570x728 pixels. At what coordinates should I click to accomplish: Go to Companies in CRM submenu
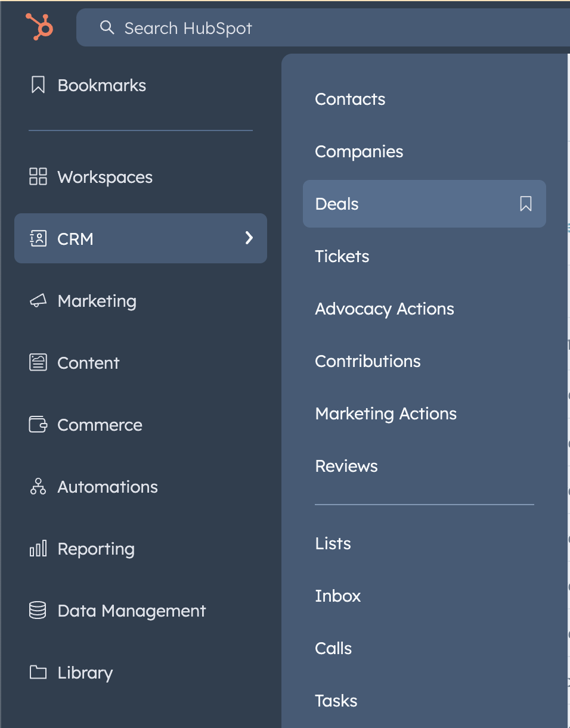pyautogui.click(x=359, y=151)
